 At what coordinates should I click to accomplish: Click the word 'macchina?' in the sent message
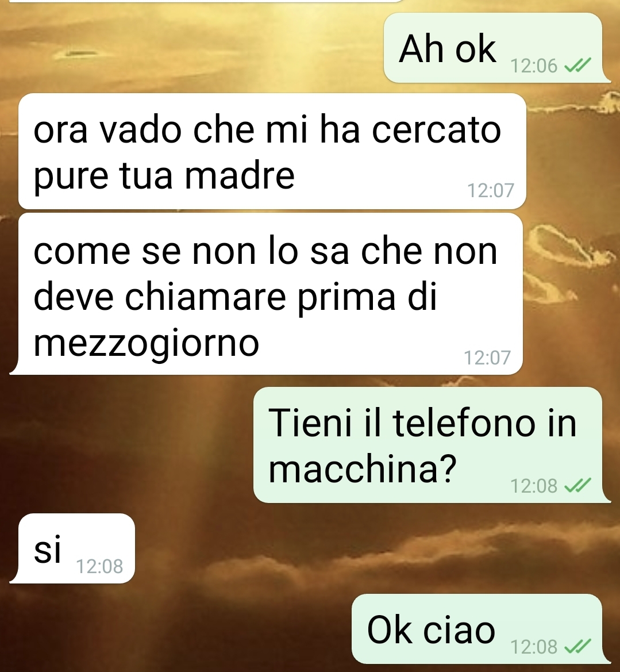(363, 468)
